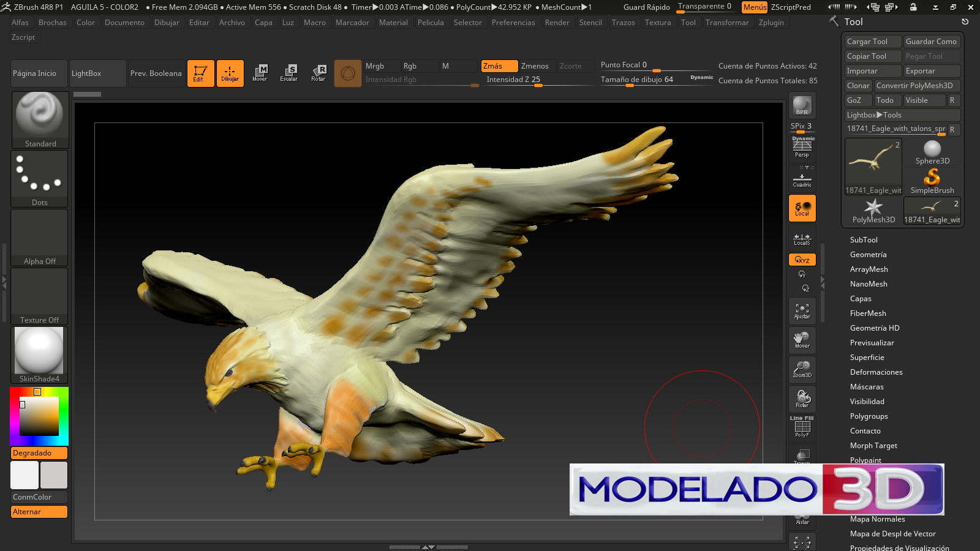This screenshot has width=980, height=551.
Task: Click the Exportar button
Action: click(x=932, y=71)
